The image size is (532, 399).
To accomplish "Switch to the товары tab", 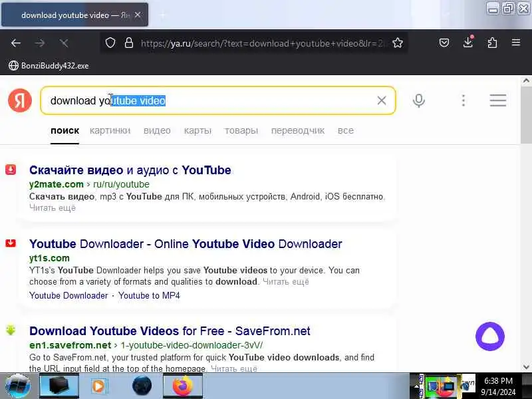I will 241,130.
